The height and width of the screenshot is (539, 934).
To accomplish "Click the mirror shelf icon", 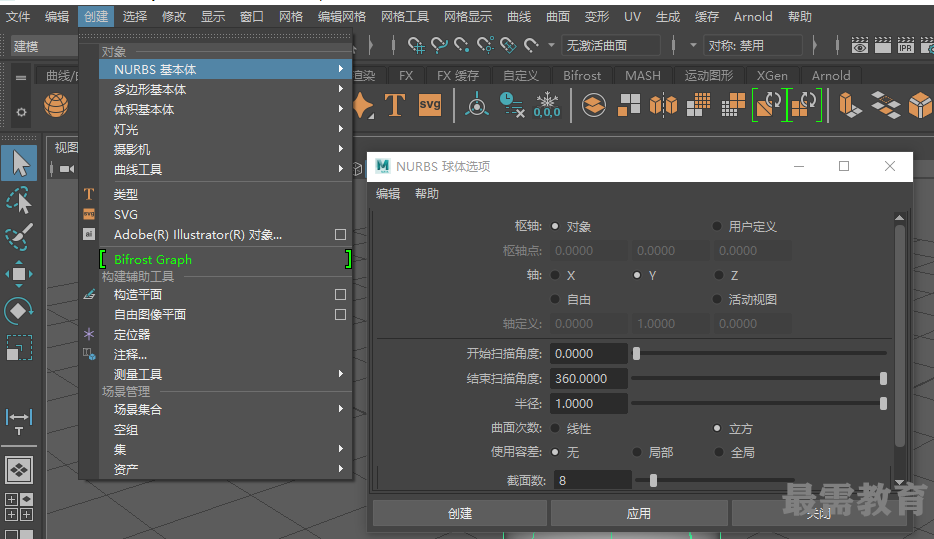I will click(663, 105).
